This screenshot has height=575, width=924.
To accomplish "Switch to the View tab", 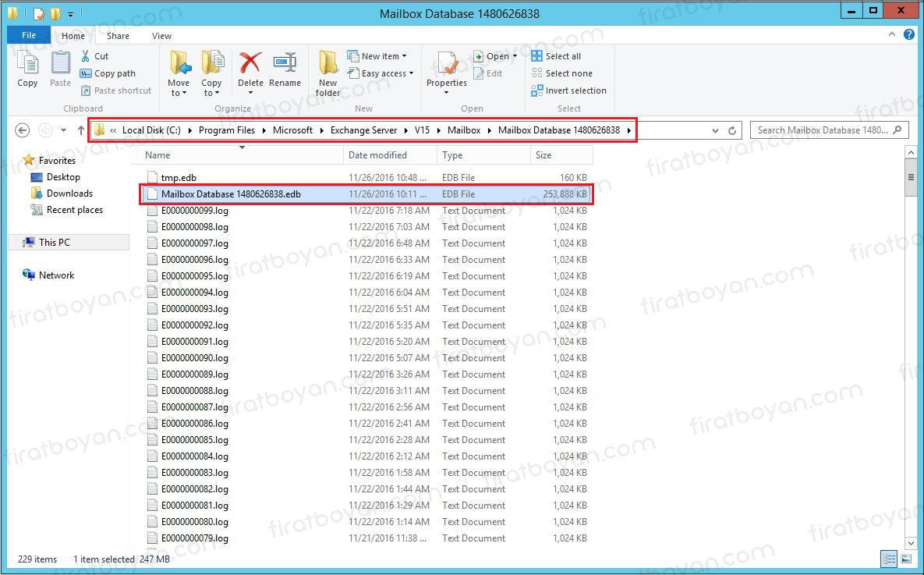I will tap(161, 36).
